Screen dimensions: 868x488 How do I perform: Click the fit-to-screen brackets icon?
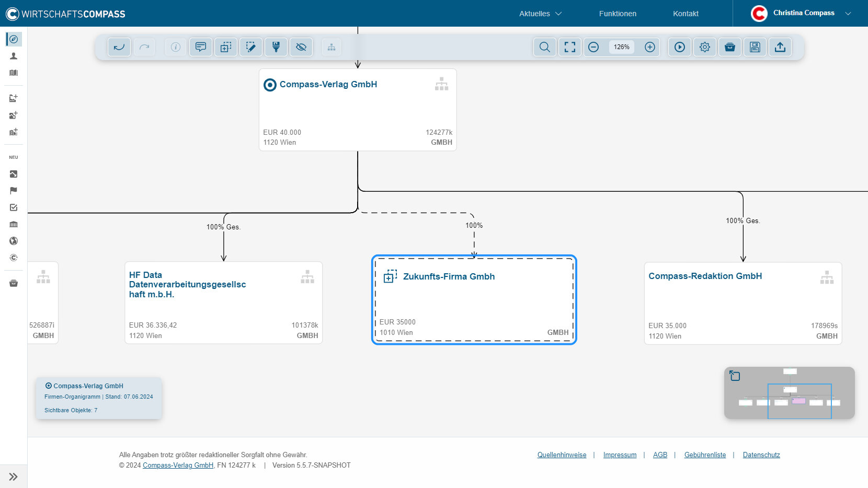coord(570,47)
